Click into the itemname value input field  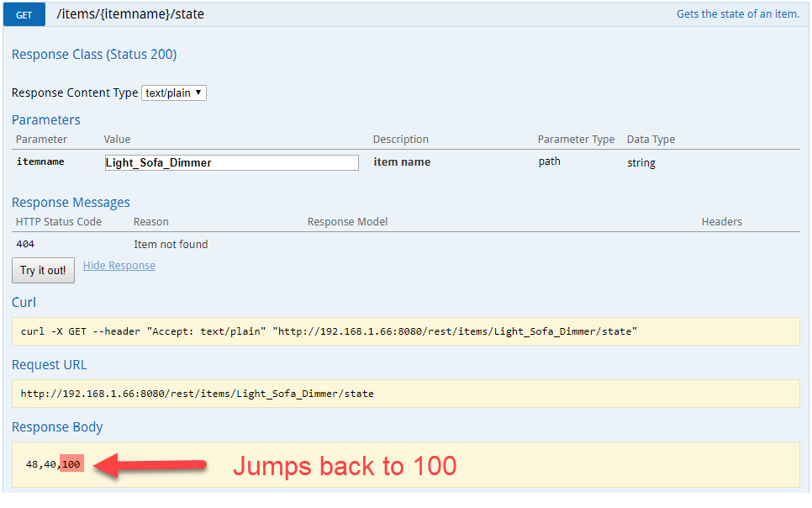[231, 162]
